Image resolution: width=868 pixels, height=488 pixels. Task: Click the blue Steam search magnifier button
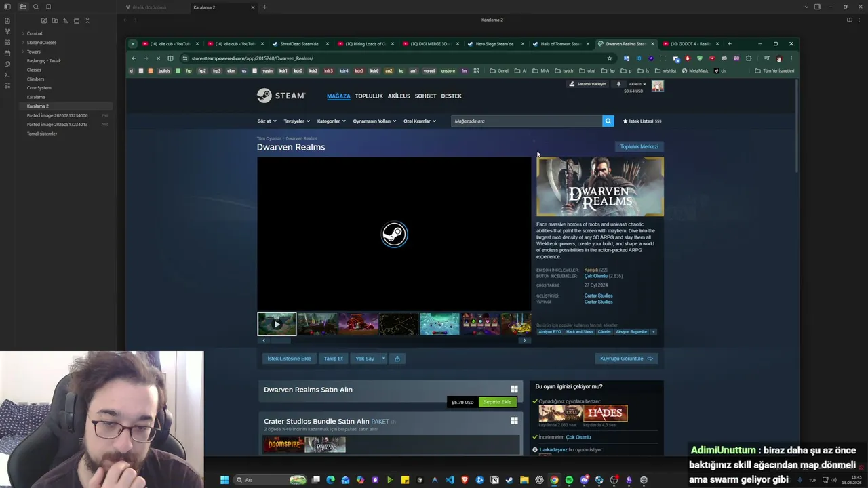[608, 121]
